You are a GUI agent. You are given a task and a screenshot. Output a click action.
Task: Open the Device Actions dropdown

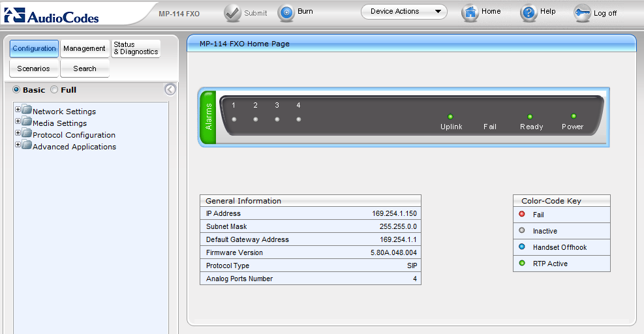[x=404, y=12]
